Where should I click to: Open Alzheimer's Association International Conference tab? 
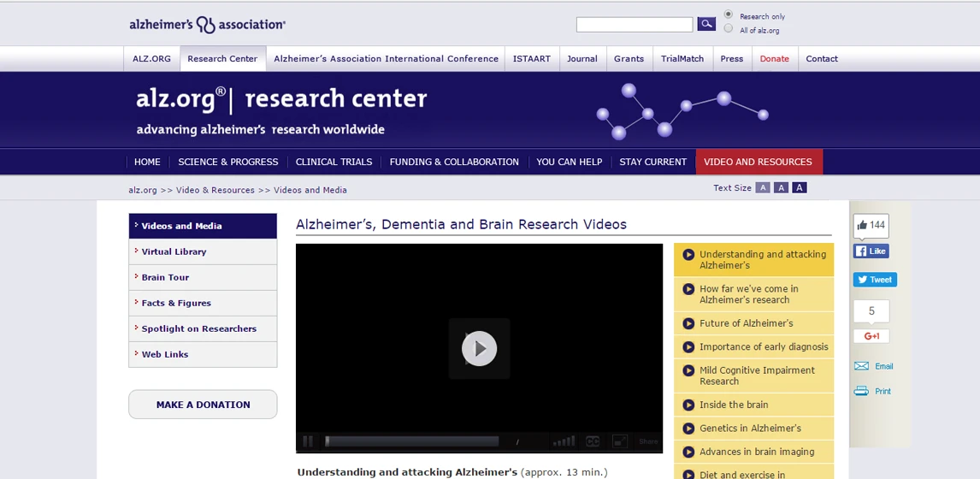[387, 59]
